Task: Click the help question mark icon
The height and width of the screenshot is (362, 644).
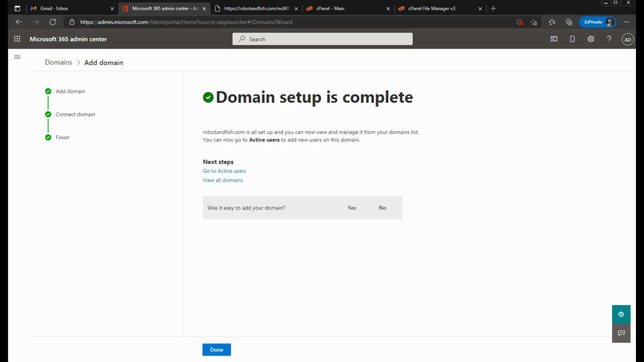Action: point(609,39)
